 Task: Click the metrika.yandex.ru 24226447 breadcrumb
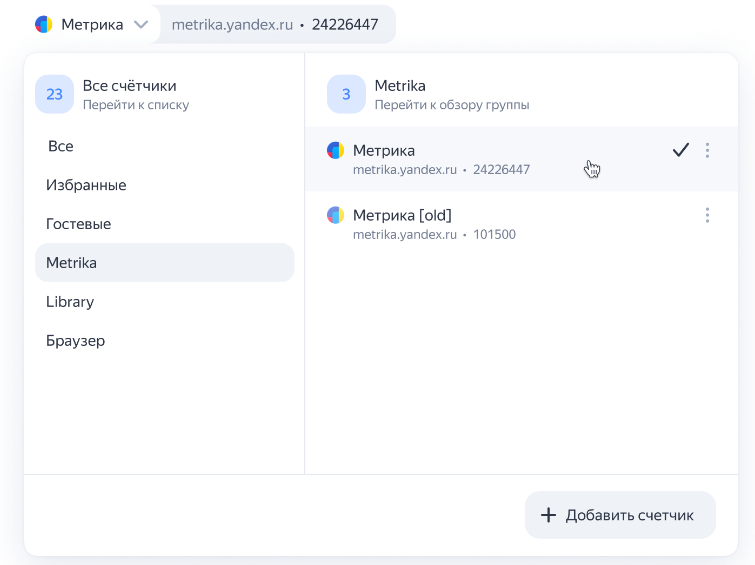click(275, 24)
